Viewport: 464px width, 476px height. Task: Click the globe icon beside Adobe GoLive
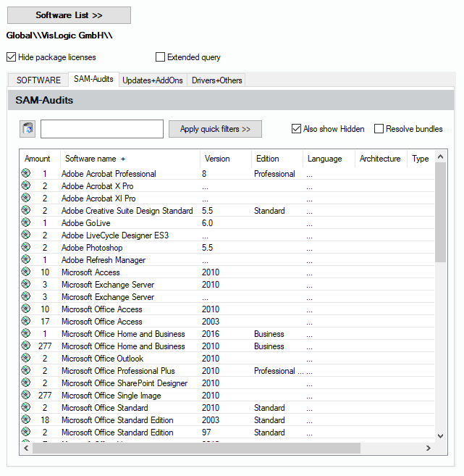pos(26,223)
